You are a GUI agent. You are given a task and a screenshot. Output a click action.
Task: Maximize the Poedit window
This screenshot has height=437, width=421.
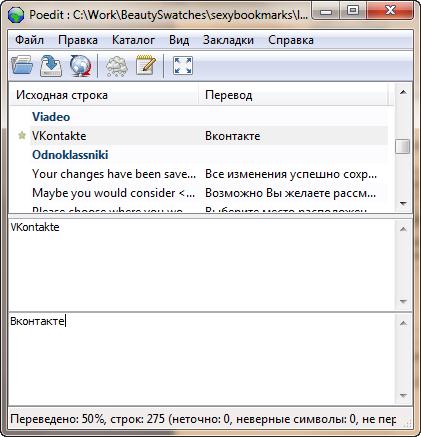click(x=353, y=12)
